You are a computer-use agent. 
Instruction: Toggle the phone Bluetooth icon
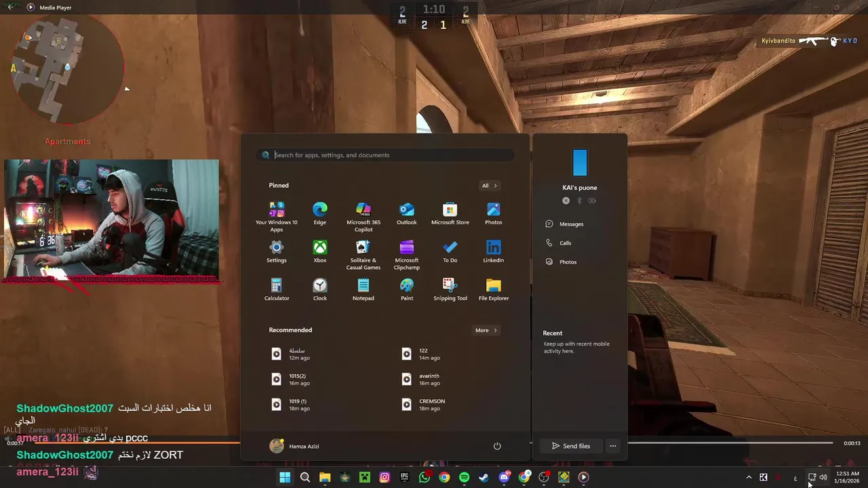[x=579, y=201]
